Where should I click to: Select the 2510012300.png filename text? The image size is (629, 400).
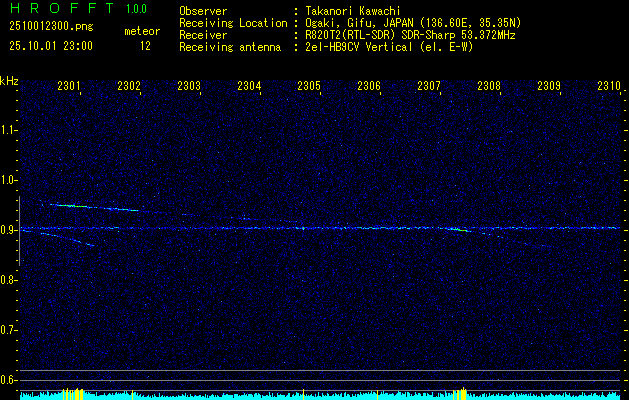point(43,27)
